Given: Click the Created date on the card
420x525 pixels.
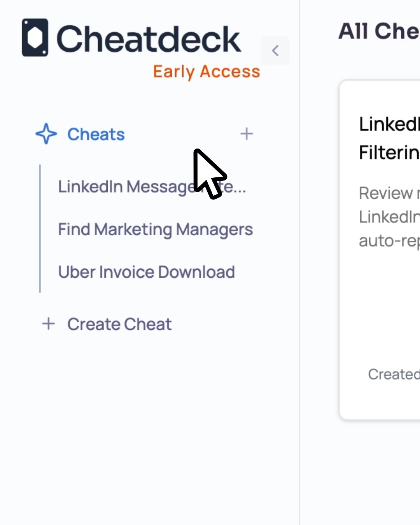Looking at the screenshot, I should click(x=394, y=374).
